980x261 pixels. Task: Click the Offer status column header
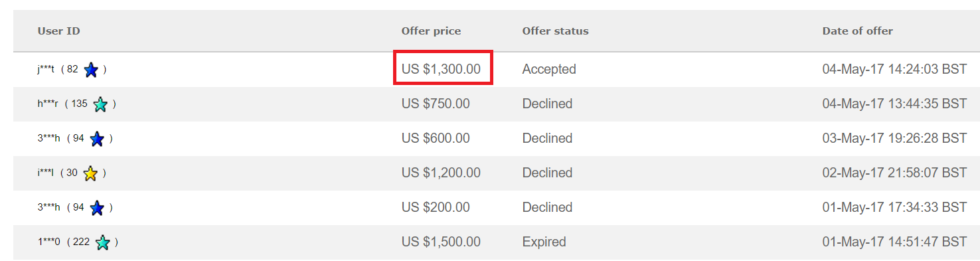coord(555,31)
